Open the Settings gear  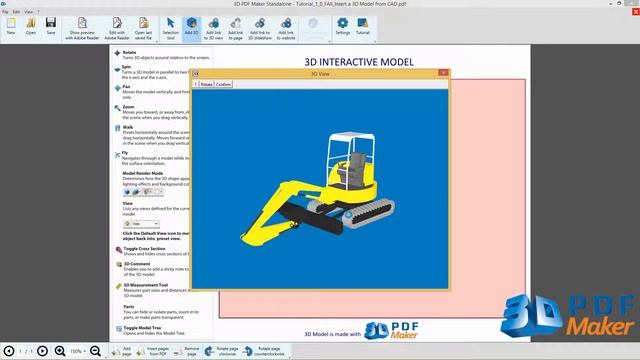click(343, 26)
